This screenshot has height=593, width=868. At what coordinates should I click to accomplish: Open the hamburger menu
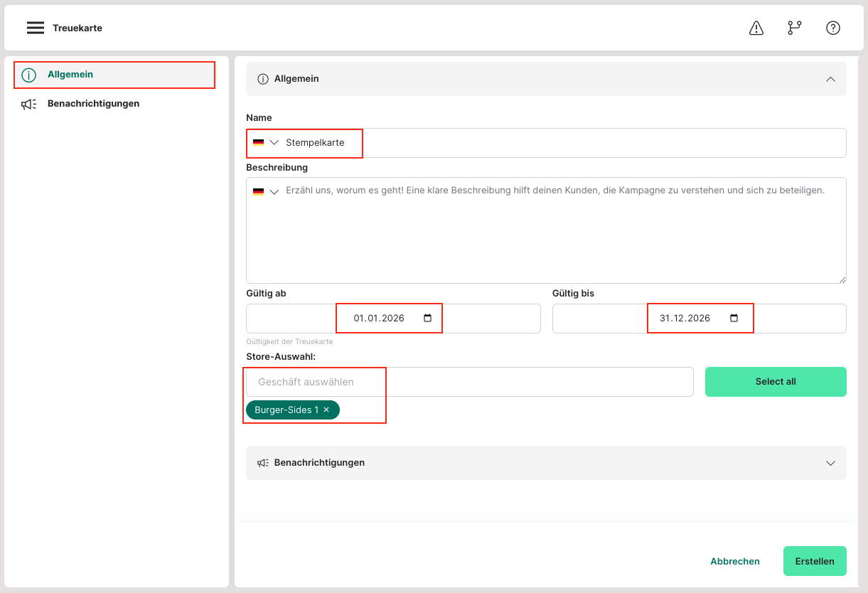click(36, 28)
